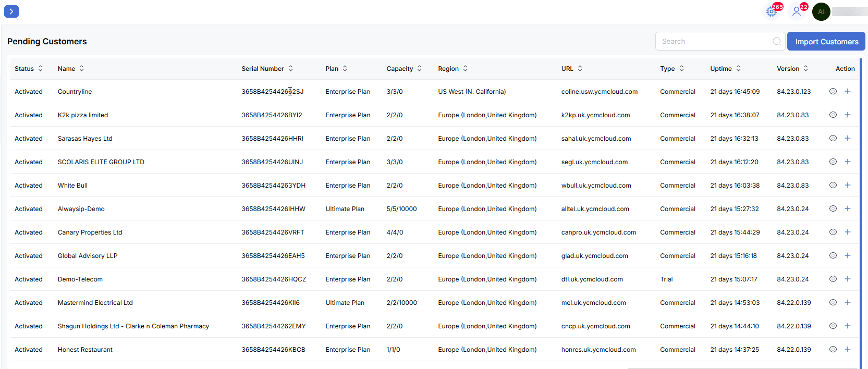Click the plus icon for SCOLARIS ELITE GROUP LTD
This screenshot has height=369, width=868.
(848, 162)
